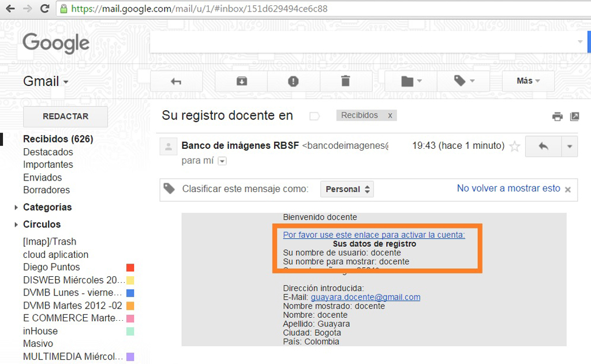Click the account activation link
Image resolution: width=591 pixels, height=364 pixels.
click(373, 235)
